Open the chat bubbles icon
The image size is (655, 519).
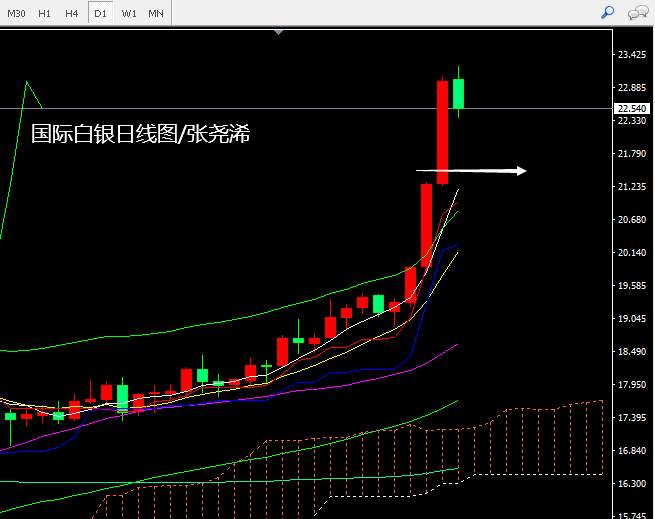click(638, 13)
